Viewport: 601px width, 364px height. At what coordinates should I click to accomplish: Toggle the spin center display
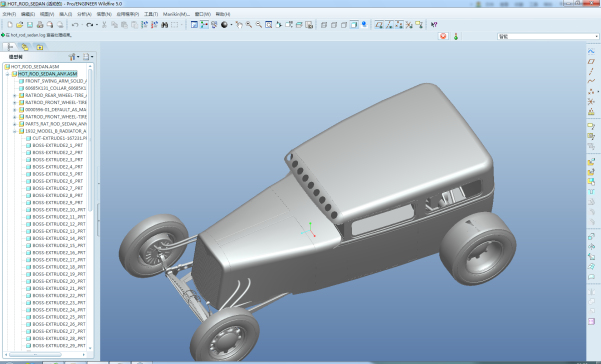[x=204, y=25]
